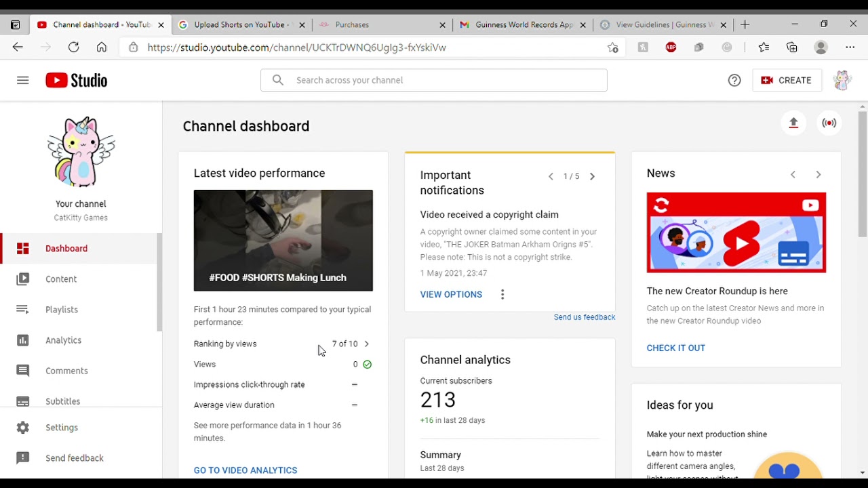The width and height of the screenshot is (868, 488).
Task: Open the notification three-dot options menu
Action: [502, 294]
